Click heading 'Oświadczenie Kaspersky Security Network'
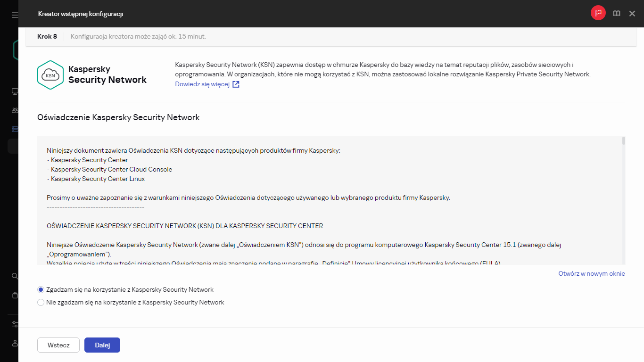 point(118,117)
